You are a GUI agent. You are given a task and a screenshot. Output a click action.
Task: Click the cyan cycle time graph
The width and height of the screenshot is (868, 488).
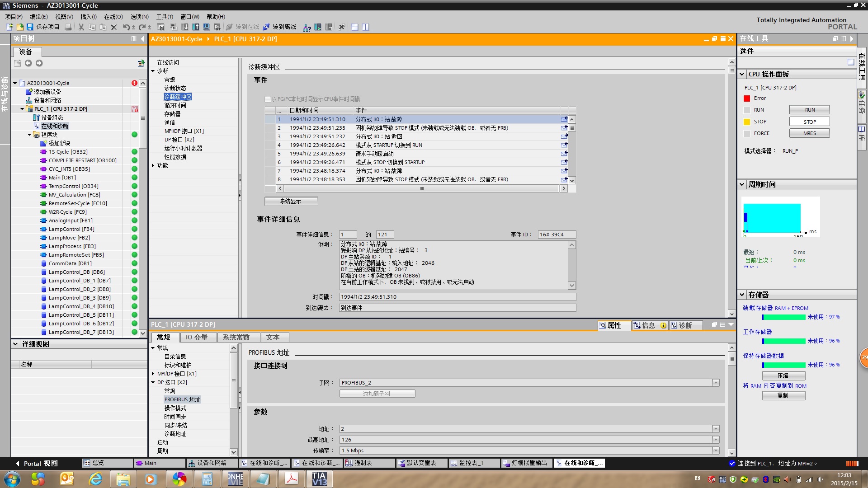772,218
